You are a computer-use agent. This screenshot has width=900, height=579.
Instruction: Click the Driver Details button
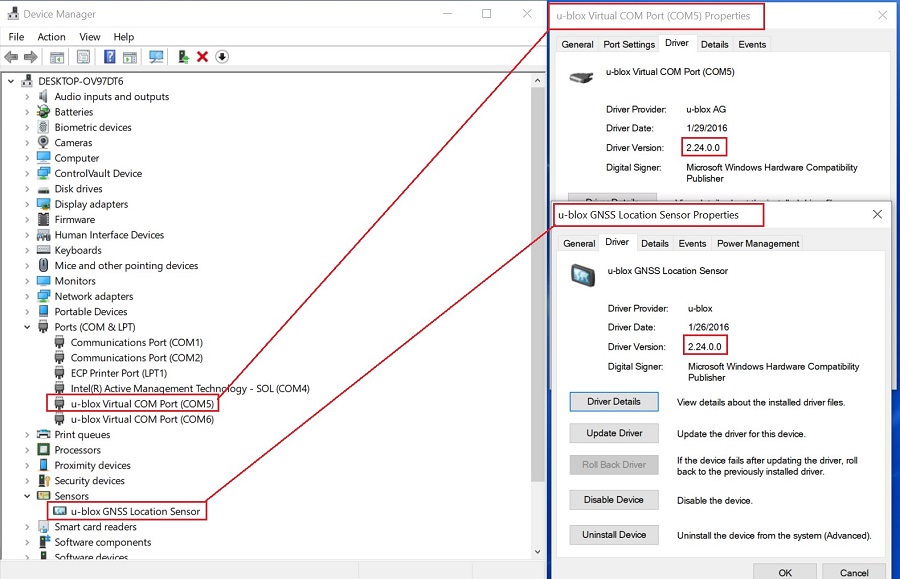(613, 401)
